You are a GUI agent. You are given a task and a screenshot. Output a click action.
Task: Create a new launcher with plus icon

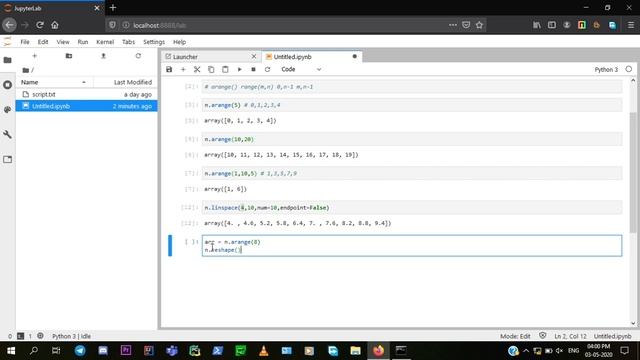[x=34, y=56]
